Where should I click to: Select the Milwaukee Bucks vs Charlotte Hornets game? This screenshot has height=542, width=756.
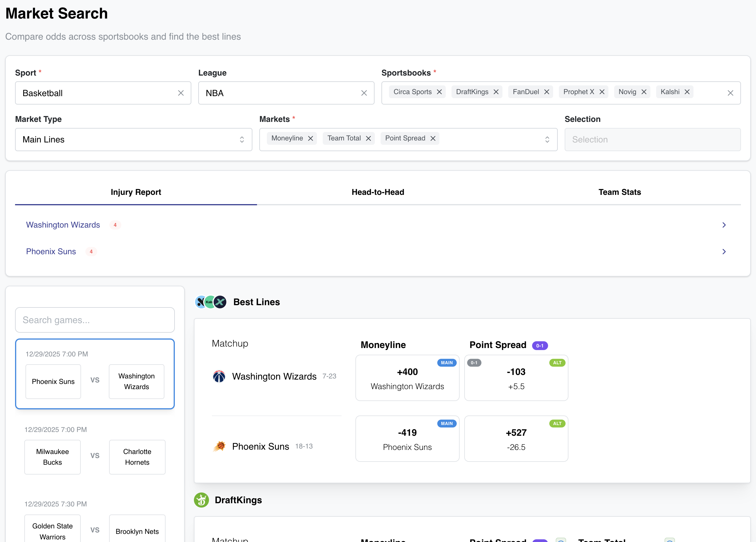(x=95, y=455)
